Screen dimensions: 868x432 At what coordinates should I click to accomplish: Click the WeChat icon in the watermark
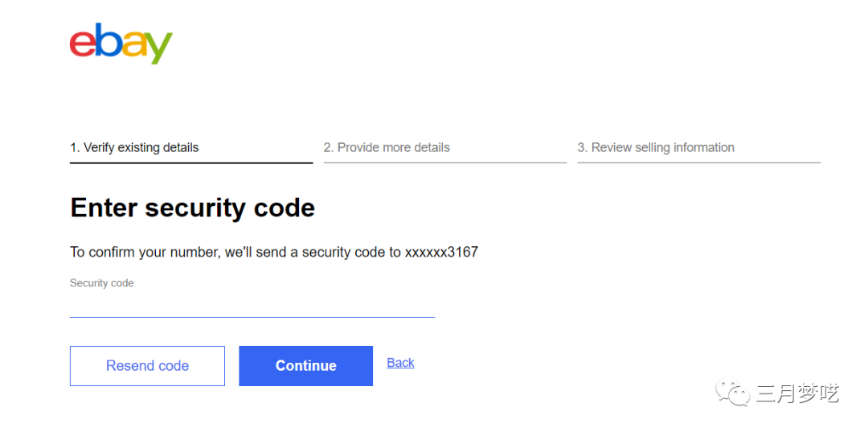pyautogui.click(x=734, y=393)
